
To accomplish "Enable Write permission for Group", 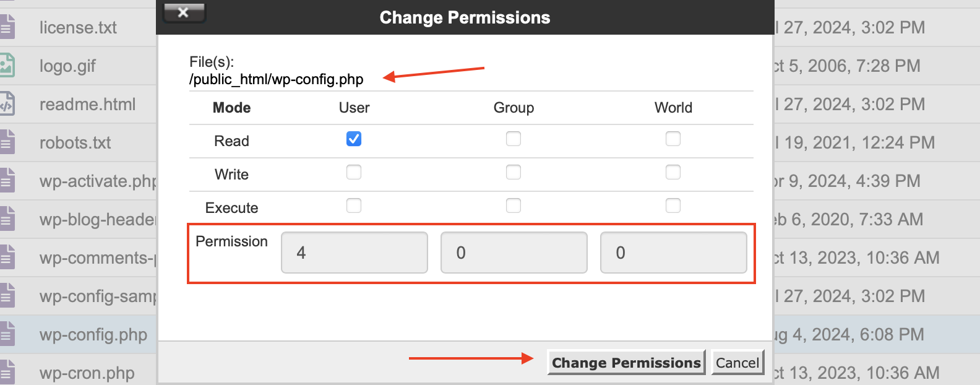I will click(x=514, y=172).
